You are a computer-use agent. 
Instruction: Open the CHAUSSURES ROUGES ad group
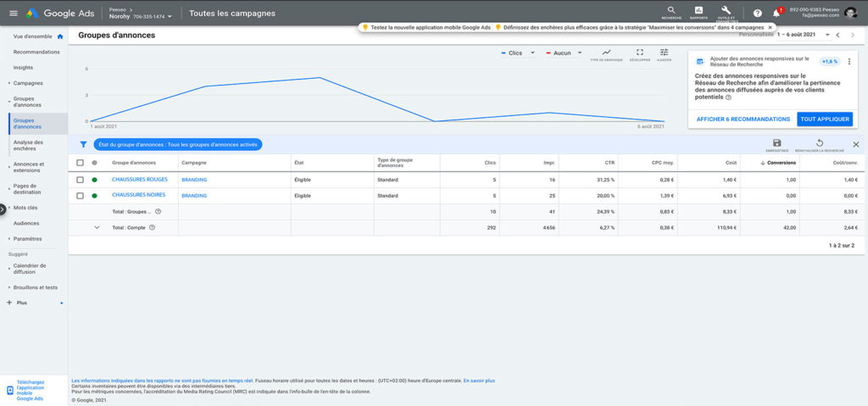pyautogui.click(x=140, y=180)
